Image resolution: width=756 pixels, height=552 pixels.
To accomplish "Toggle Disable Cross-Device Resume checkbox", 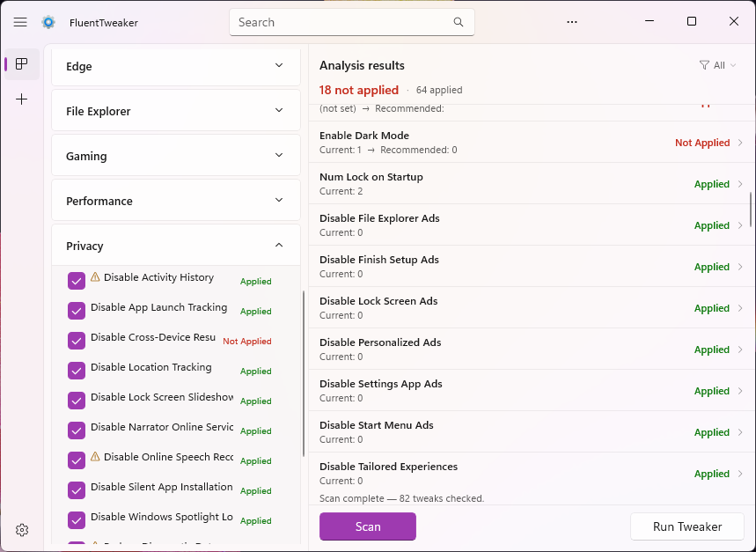I will (x=77, y=341).
